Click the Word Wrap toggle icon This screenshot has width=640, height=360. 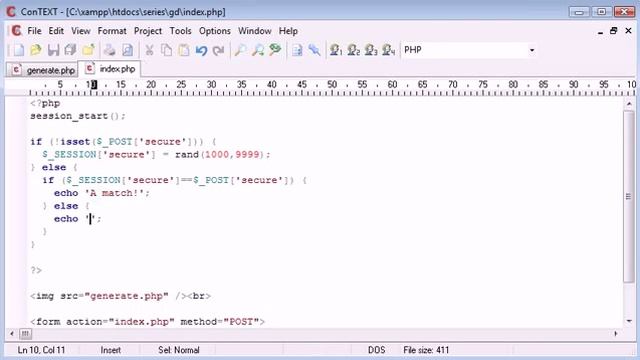point(297,50)
